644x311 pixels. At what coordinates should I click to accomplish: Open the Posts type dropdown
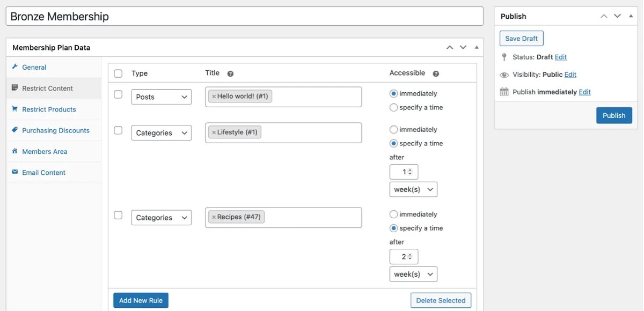point(161,97)
